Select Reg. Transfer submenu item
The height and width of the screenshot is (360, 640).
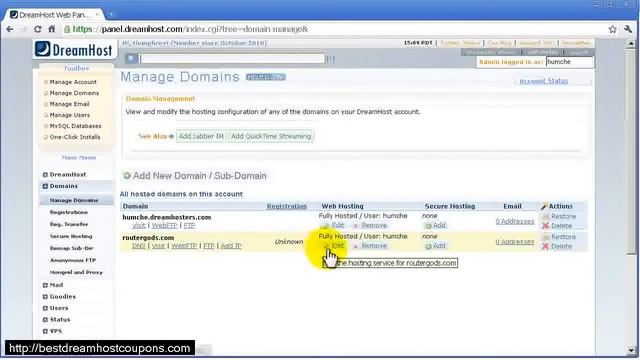click(69, 224)
